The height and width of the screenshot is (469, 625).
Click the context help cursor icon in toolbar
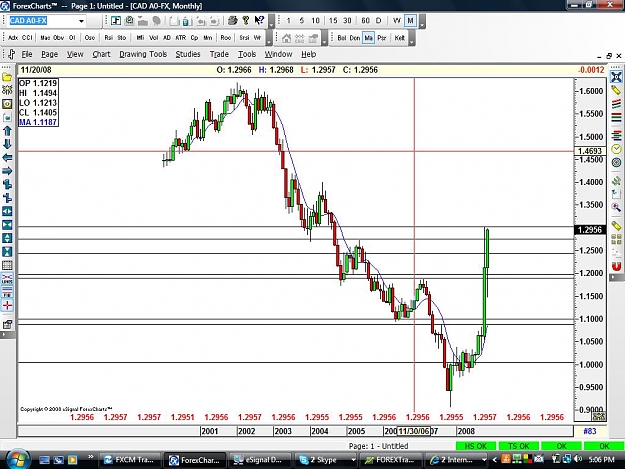point(259,20)
